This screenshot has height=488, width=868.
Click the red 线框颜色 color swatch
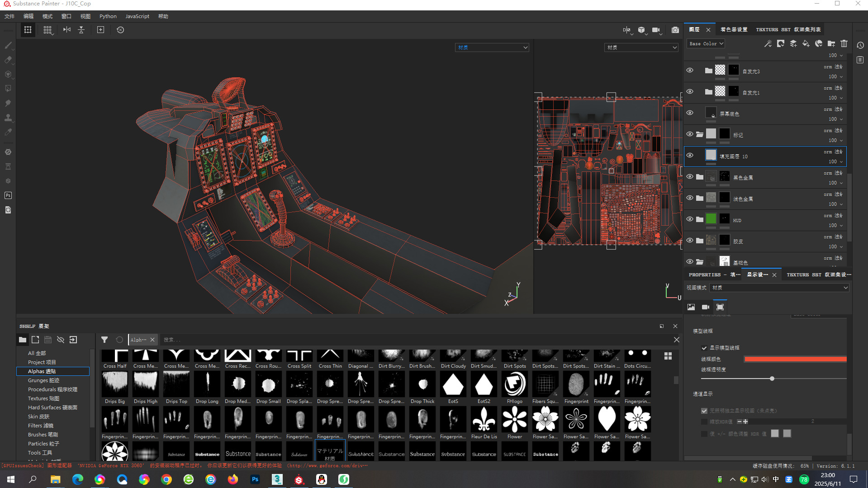pyautogui.click(x=795, y=359)
